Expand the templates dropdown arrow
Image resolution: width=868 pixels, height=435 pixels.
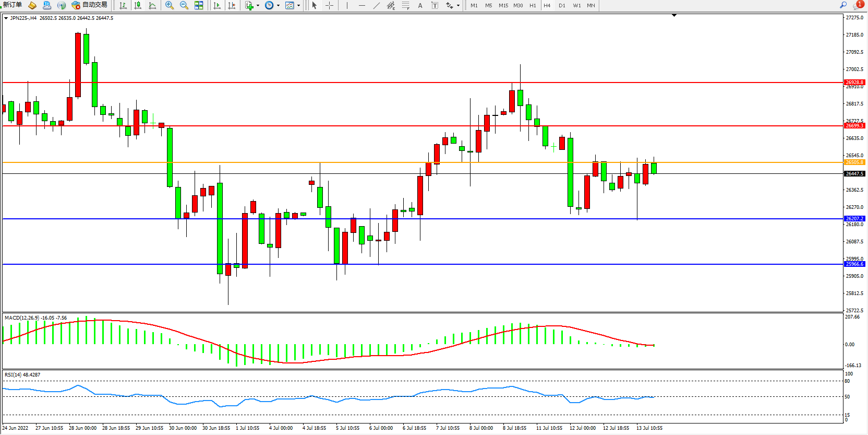point(298,6)
